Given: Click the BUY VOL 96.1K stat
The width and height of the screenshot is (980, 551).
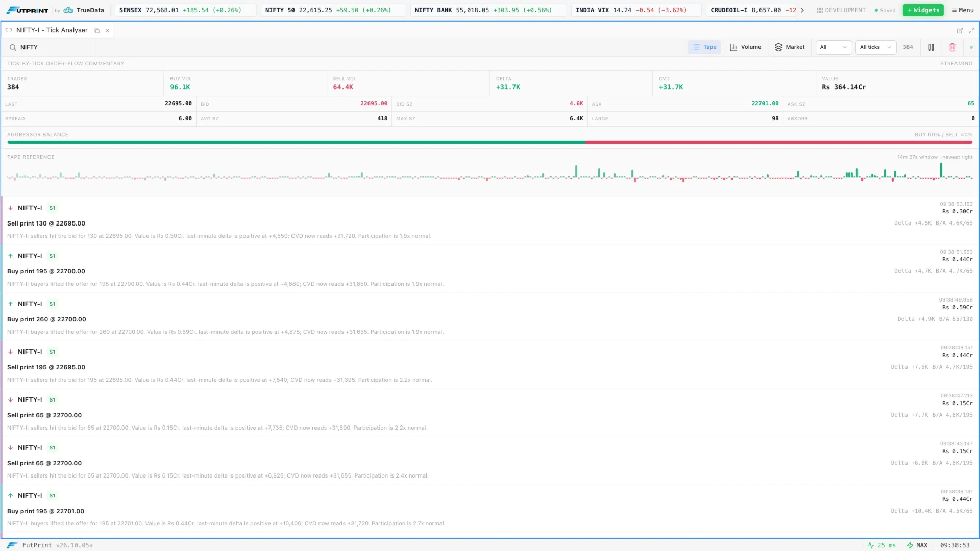Looking at the screenshot, I should tap(245, 83).
